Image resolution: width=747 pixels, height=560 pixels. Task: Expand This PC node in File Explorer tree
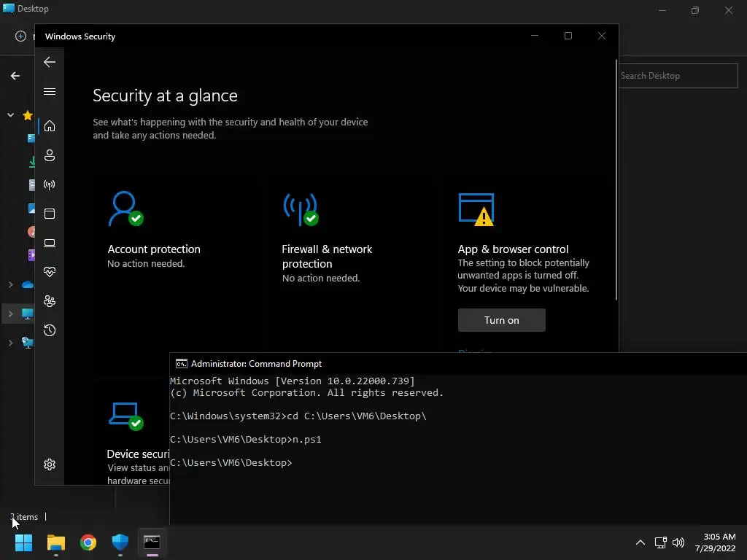pos(10,314)
